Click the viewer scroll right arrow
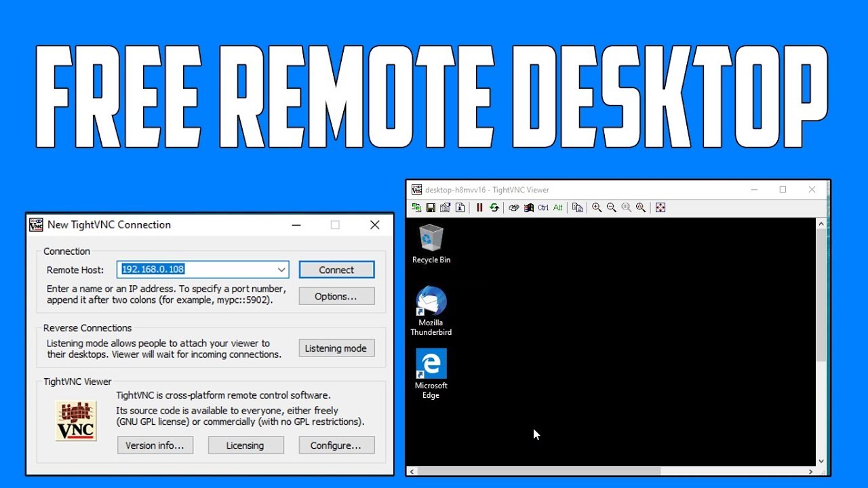Screen dimensions: 868x488 pos(811,471)
